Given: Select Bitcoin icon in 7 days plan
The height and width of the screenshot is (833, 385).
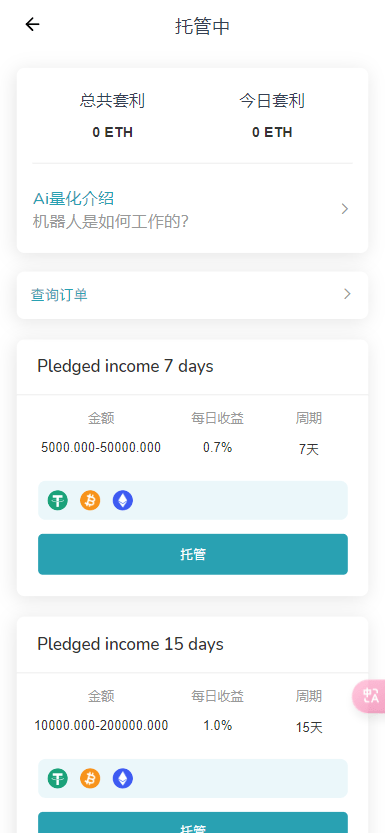Looking at the screenshot, I should (x=90, y=500).
